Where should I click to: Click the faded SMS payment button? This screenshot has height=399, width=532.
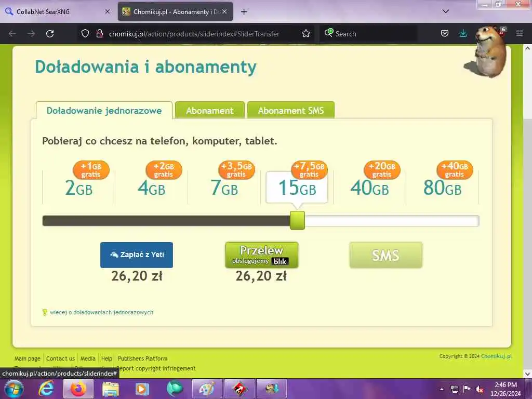coord(386,255)
